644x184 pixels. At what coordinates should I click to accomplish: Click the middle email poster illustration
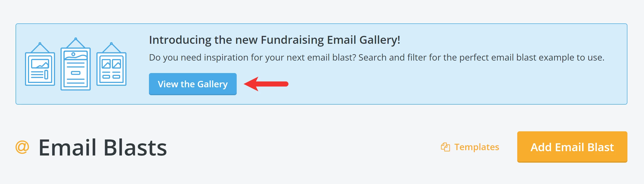click(x=75, y=69)
